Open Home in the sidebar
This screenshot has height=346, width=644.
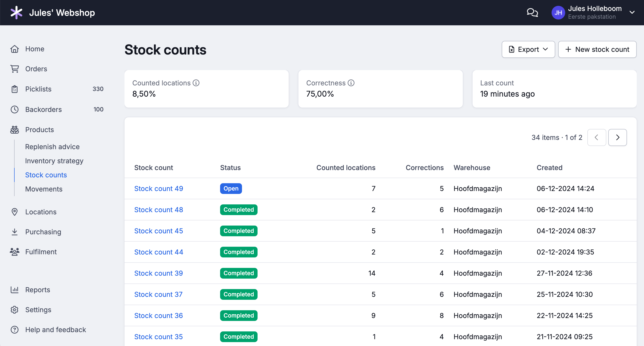click(x=35, y=49)
